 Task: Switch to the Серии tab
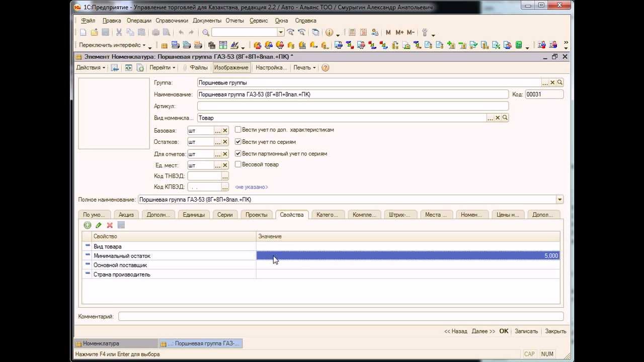(x=225, y=215)
